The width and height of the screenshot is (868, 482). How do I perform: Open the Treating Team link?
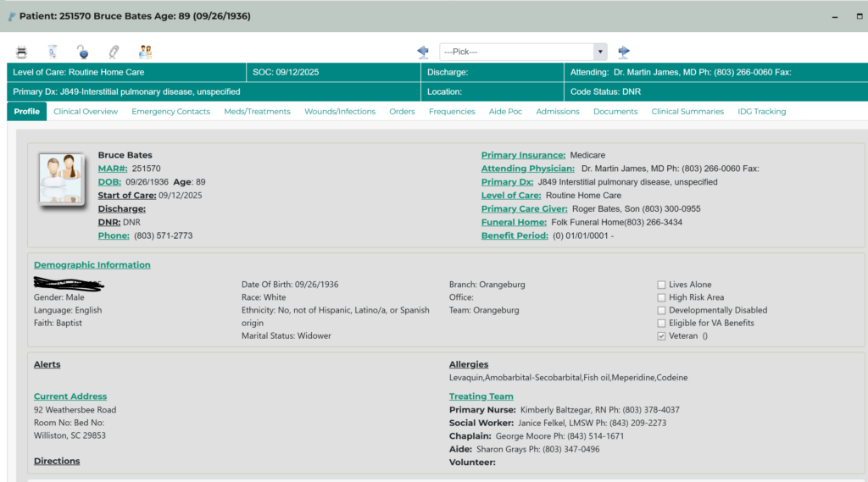(481, 396)
